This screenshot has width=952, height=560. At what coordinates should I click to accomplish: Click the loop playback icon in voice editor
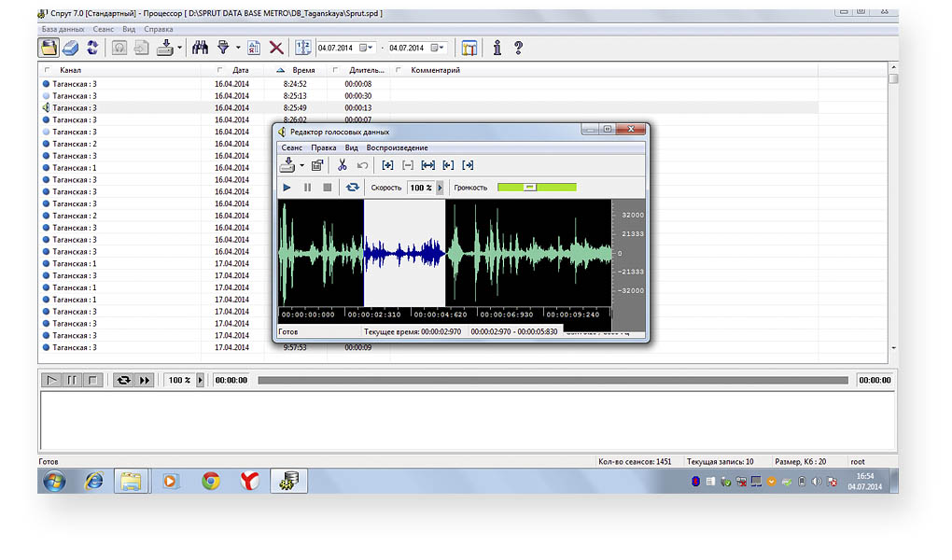click(352, 188)
